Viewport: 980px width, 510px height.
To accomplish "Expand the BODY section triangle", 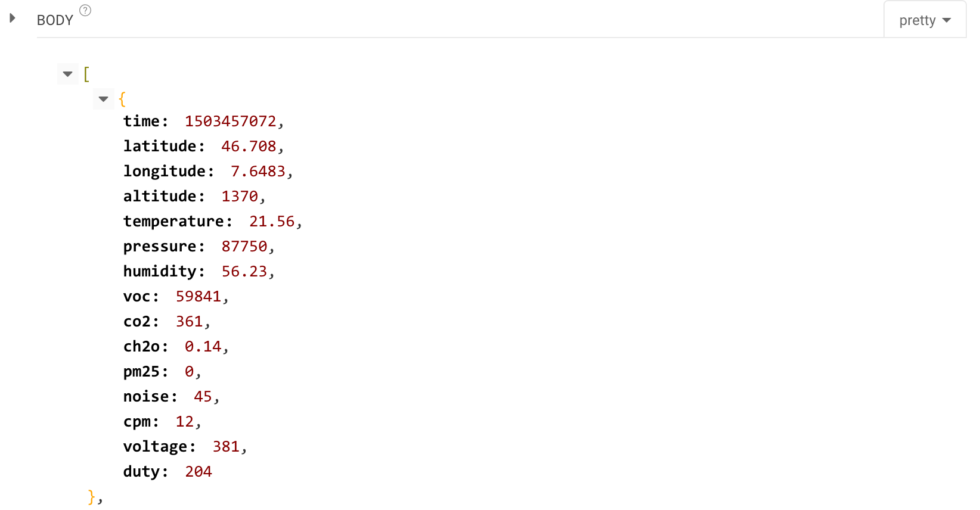I will 12,18.
